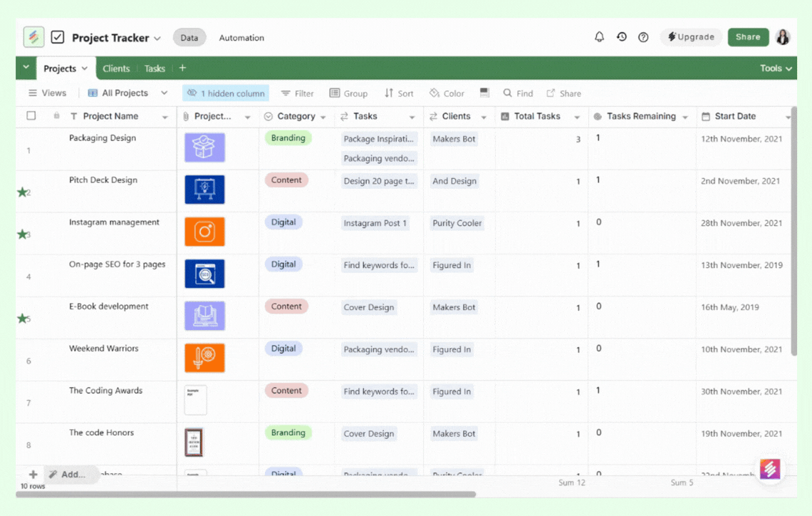Tick the select-all rows checkbox
Viewport: 812px width, 516px height.
click(31, 115)
